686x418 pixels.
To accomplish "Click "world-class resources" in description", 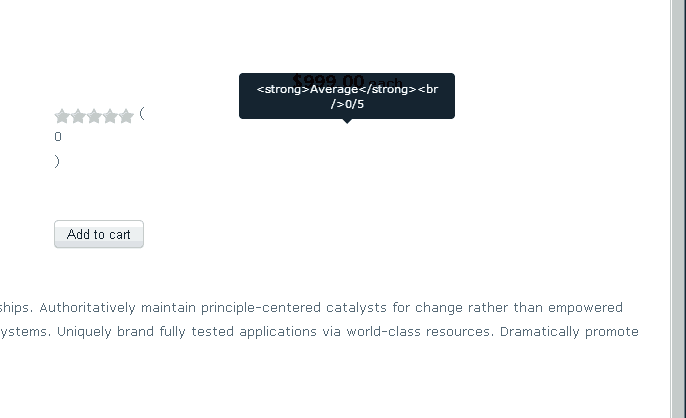I will (418, 331).
